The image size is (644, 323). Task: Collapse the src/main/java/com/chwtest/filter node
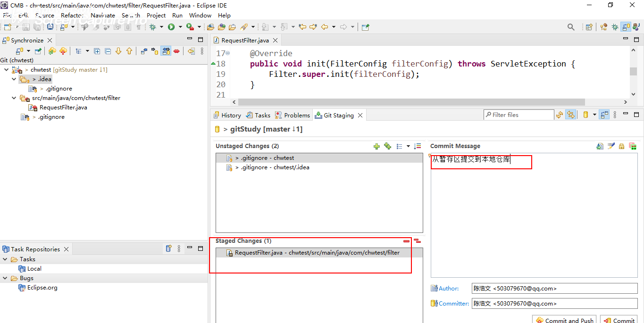point(14,98)
